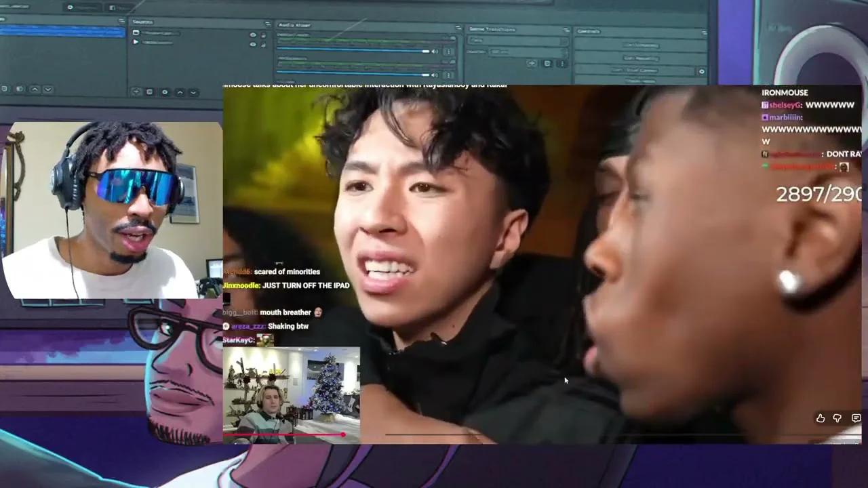Viewport: 868px width, 488px height.
Task: Move scene up arrow in OBS Scenes toolbar
Action: pos(35,89)
